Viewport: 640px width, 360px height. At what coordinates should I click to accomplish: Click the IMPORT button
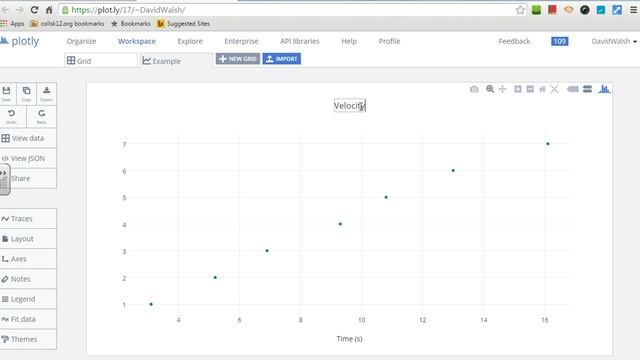click(282, 59)
